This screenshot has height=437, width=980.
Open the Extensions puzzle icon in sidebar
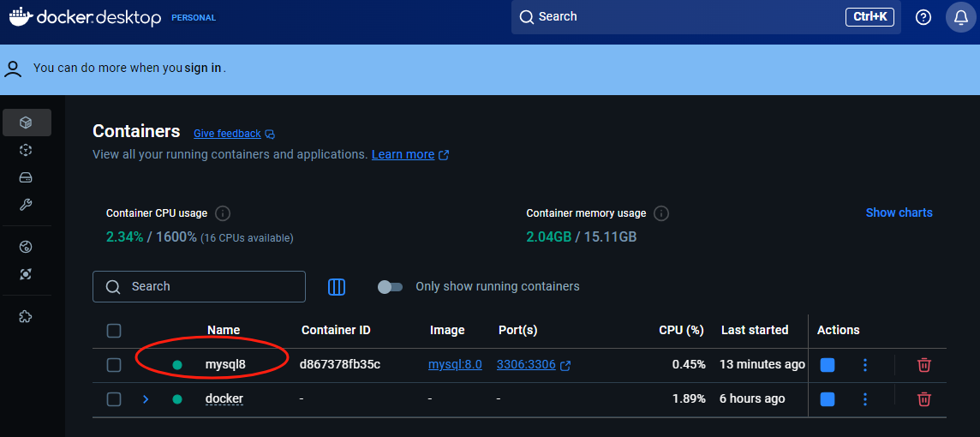[26, 316]
